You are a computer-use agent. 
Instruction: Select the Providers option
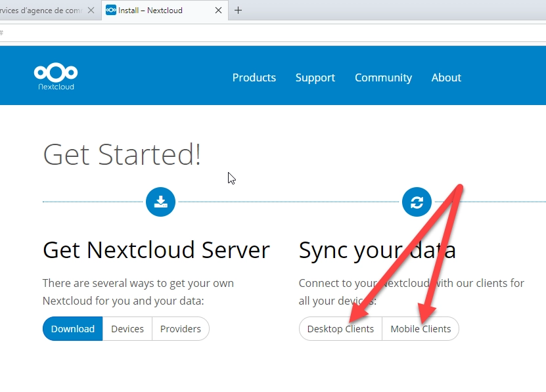[181, 329]
